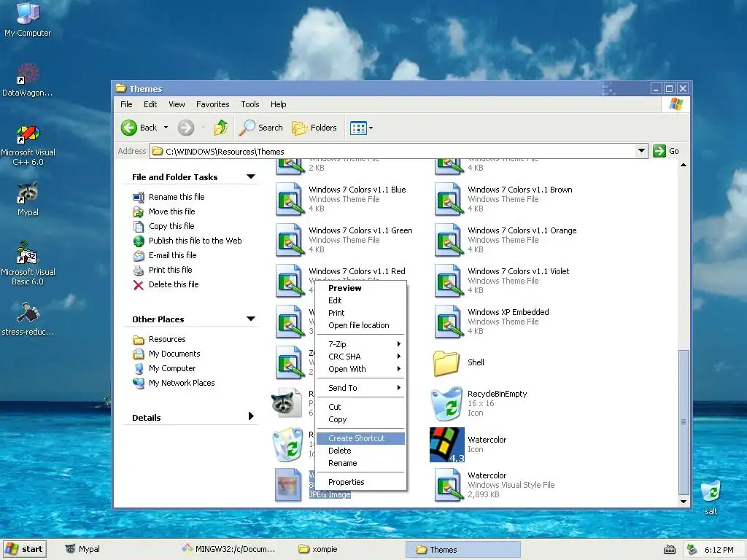The image size is (747, 560).
Task: Expand the CRC SHA submenu
Action: pos(360,356)
